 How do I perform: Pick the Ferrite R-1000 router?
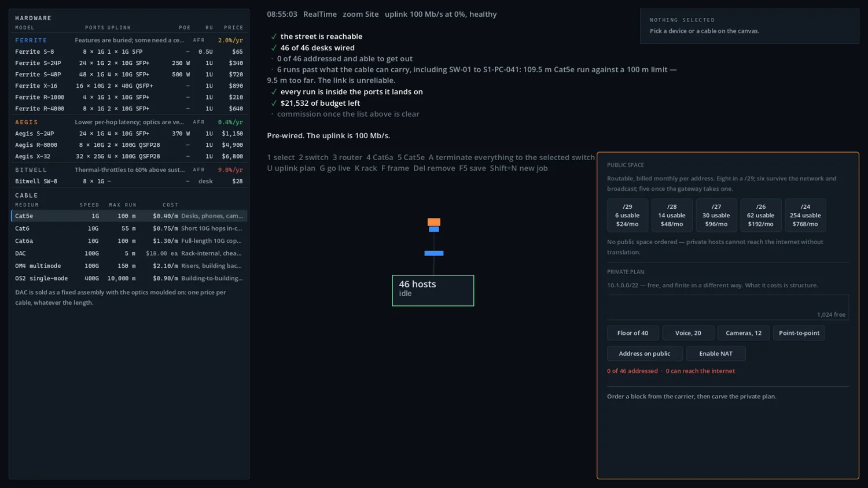coord(129,97)
